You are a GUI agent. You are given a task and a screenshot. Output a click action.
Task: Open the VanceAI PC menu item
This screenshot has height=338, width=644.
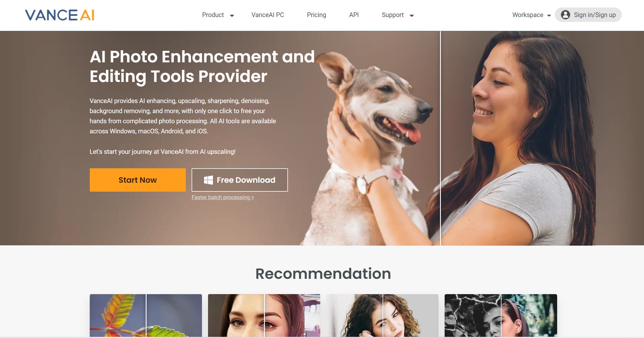(x=268, y=15)
